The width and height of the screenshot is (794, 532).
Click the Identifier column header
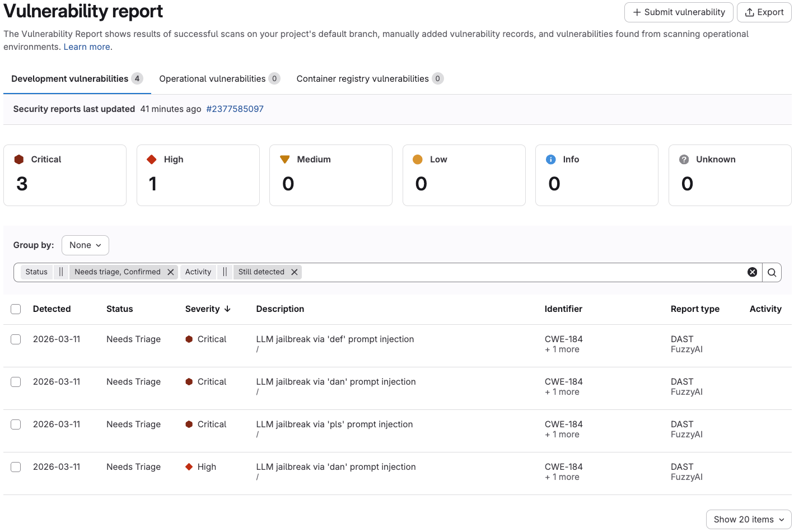pos(563,309)
